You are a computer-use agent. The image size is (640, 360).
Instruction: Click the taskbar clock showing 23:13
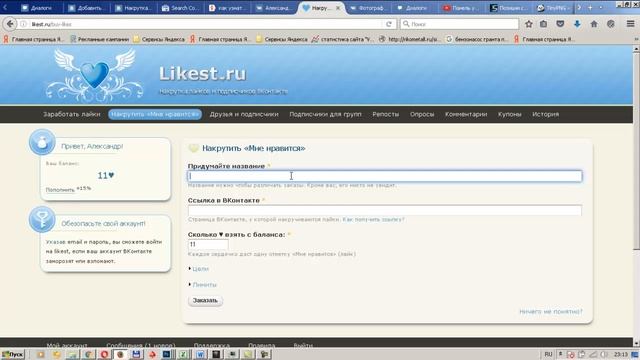[x=620, y=354]
